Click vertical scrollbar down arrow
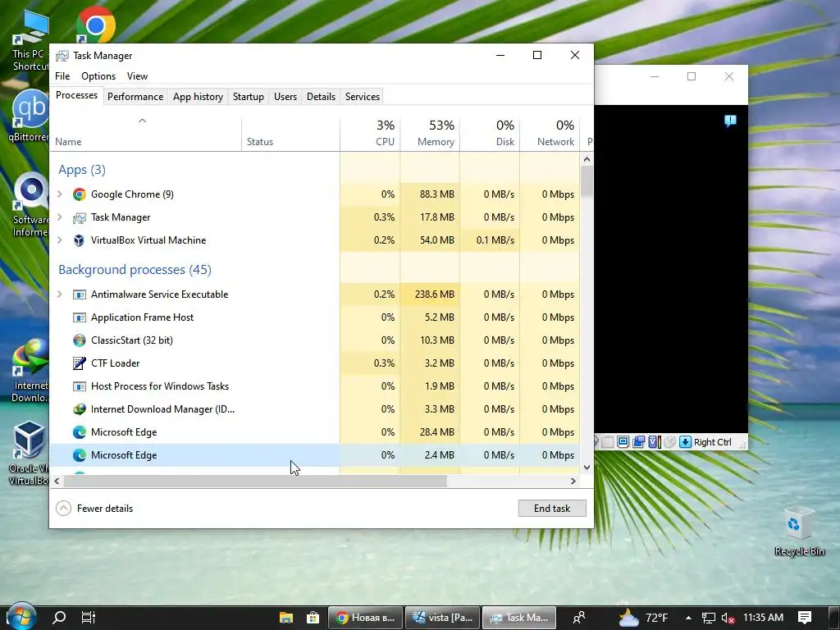Screen dimensions: 840x630 (587, 467)
